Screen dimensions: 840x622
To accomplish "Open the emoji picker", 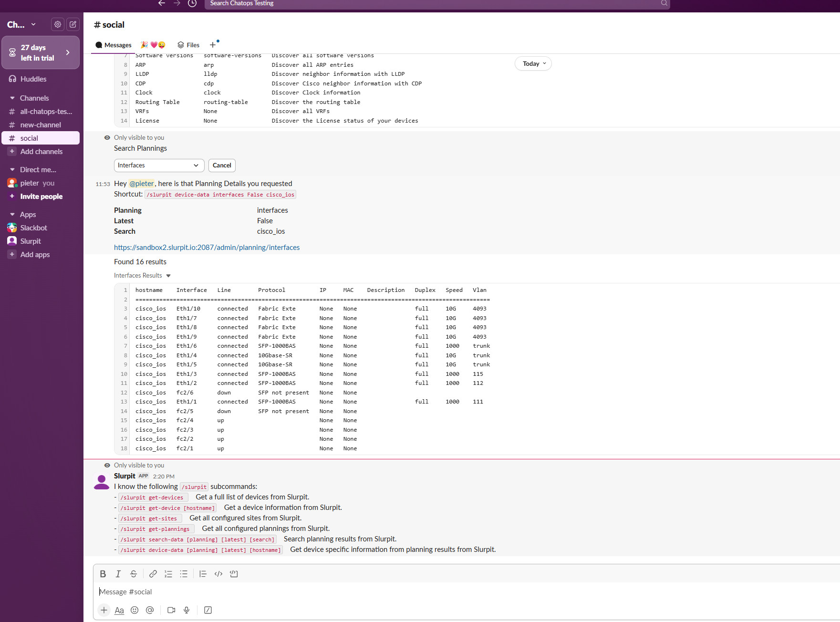I will [x=135, y=610].
